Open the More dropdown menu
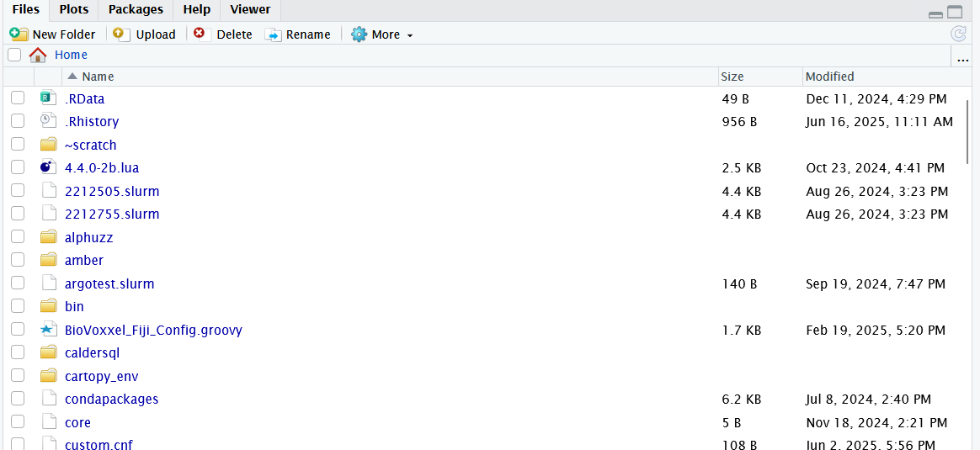980x450 pixels. [x=383, y=34]
